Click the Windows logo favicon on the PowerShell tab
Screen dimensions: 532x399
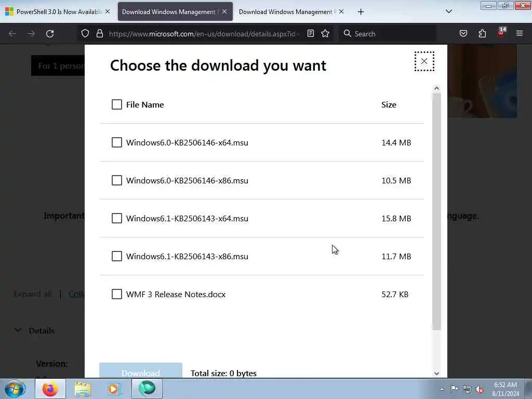(x=9, y=11)
